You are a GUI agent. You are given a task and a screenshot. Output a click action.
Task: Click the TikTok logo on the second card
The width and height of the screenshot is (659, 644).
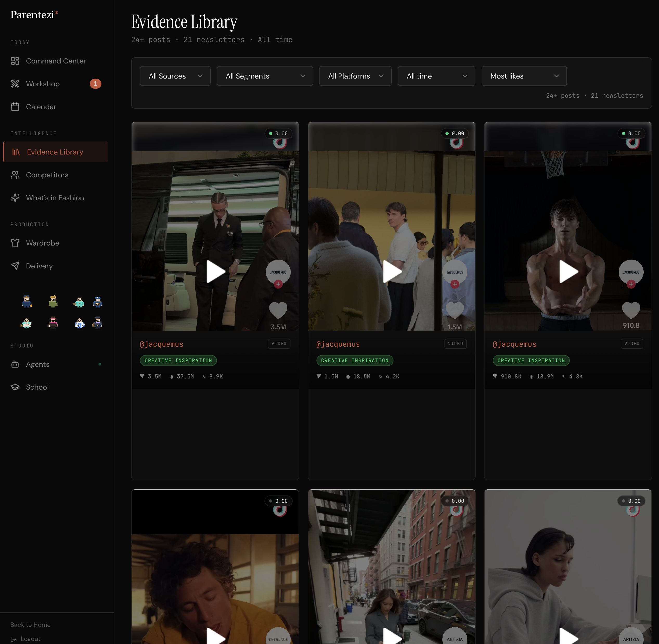tap(456, 143)
